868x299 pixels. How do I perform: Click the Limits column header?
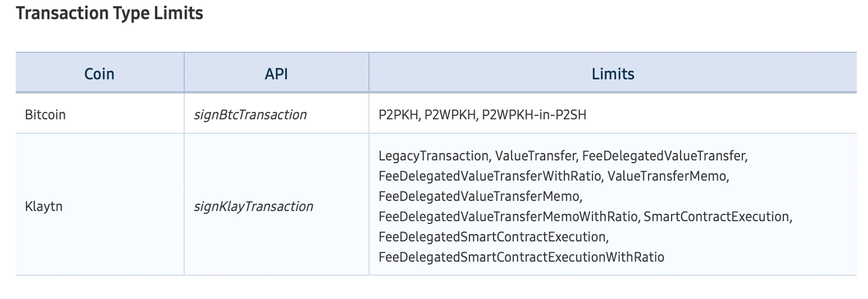pyautogui.click(x=613, y=74)
